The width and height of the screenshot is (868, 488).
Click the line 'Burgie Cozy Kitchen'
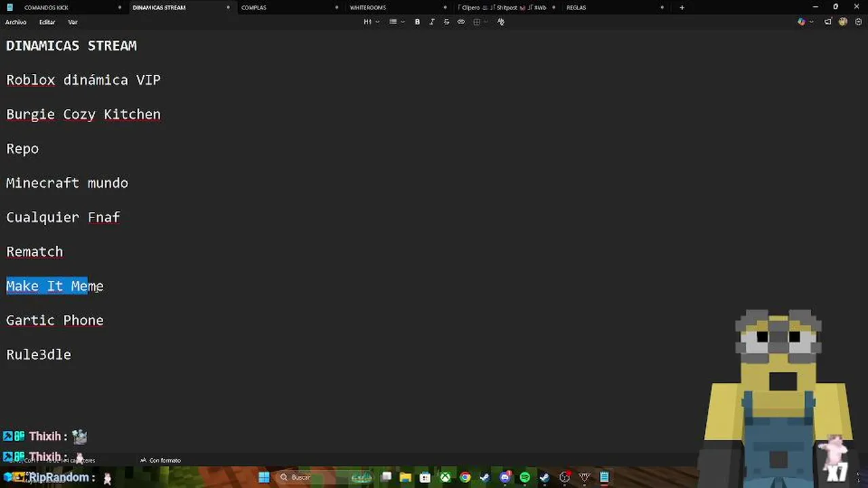pyautogui.click(x=83, y=115)
